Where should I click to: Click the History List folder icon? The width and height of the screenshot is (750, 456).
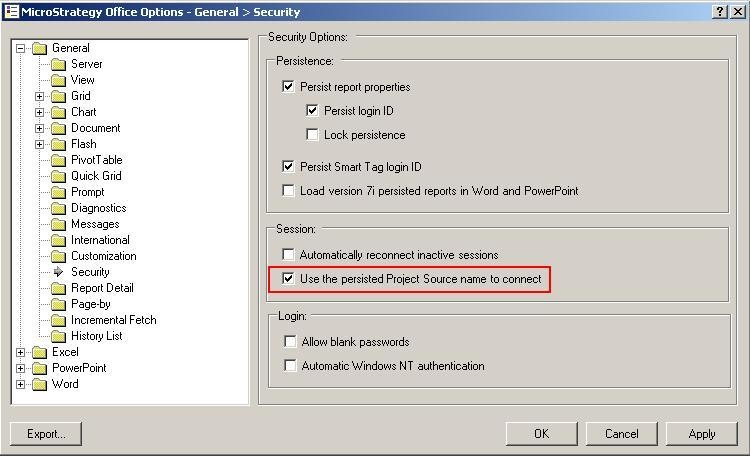click(58, 336)
